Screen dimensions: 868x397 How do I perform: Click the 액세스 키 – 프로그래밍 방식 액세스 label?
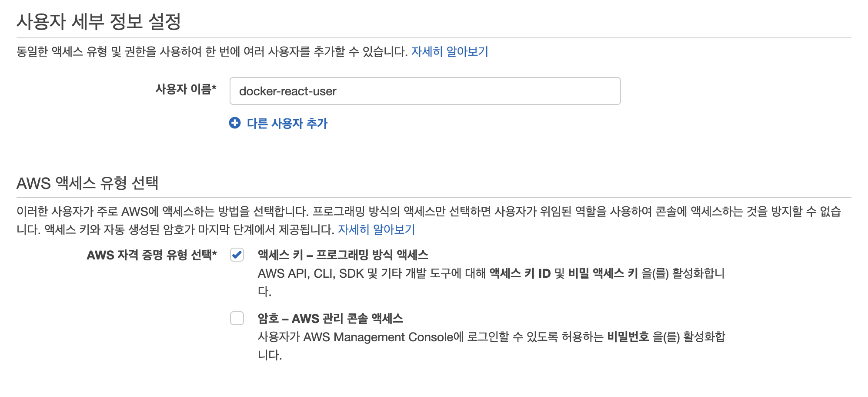pyautogui.click(x=343, y=255)
